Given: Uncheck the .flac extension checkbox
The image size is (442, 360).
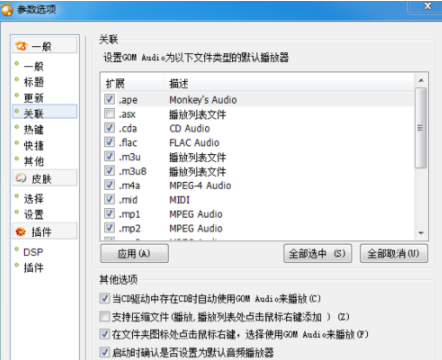Looking at the screenshot, I should tap(109, 142).
